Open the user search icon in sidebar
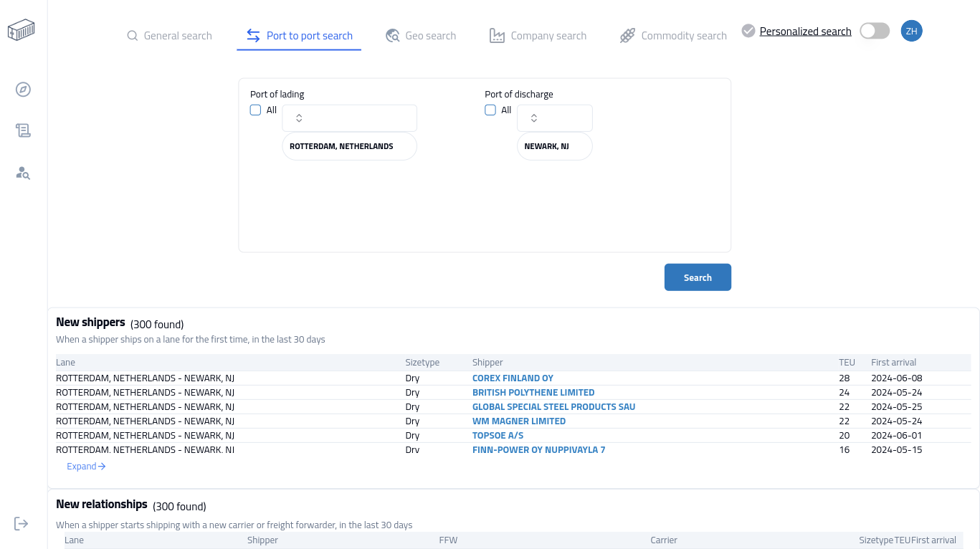 [23, 173]
